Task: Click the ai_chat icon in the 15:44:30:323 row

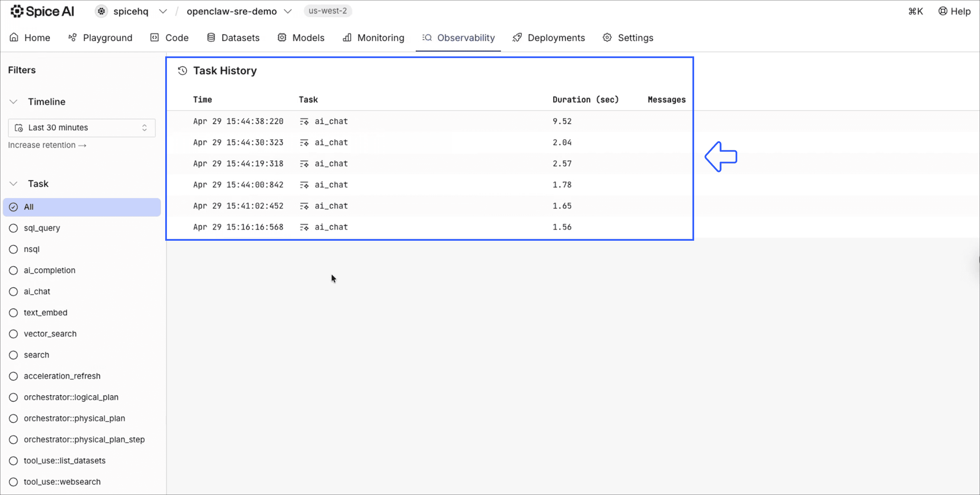Action: click(304, 143)
